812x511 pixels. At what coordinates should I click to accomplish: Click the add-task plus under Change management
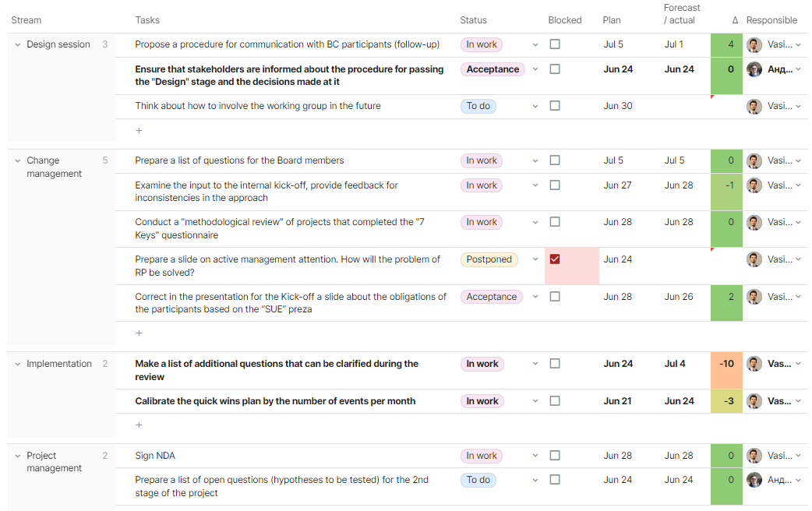(x=139, y=333)
